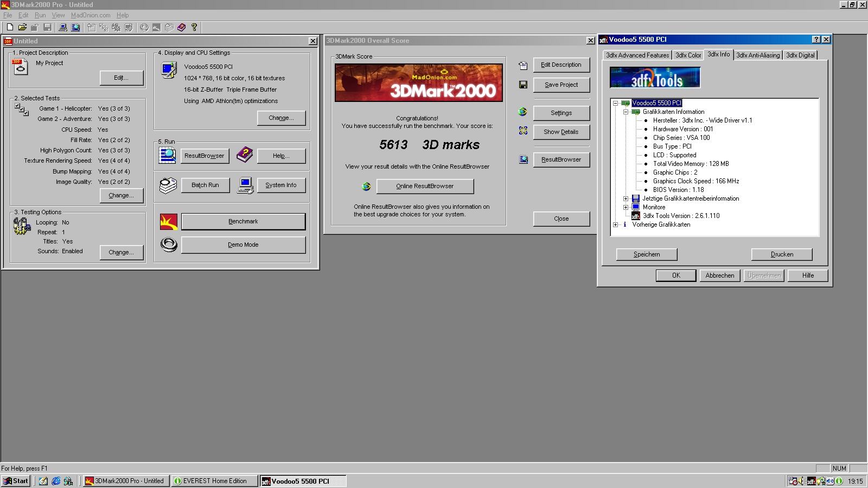Click the System Info computer toolbar icon
The image size is (868, 488).
coord(63,27)
